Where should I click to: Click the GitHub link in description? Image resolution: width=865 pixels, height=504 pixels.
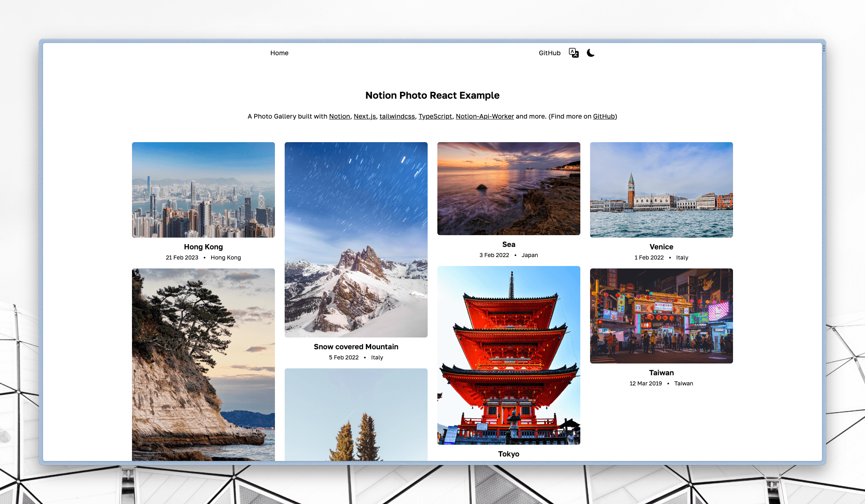pos(603,116)
